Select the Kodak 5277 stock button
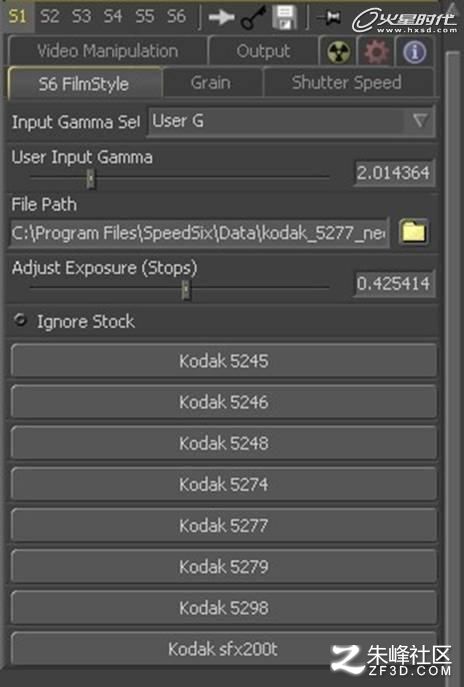 [x=224, y=525]
